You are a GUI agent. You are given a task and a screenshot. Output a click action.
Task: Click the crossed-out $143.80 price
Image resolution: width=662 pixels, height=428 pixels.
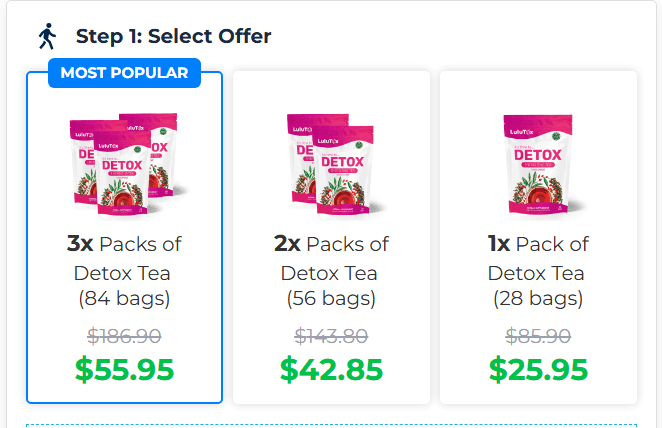(331, 336)
